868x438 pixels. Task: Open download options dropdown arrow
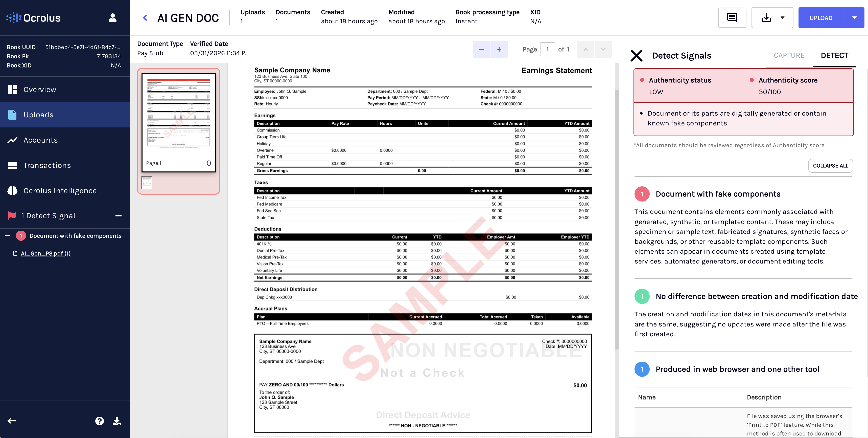(782, 17)
